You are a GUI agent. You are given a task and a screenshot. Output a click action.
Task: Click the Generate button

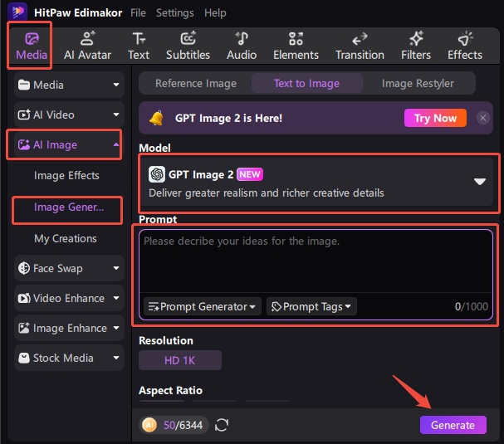(x=453, y=425)
